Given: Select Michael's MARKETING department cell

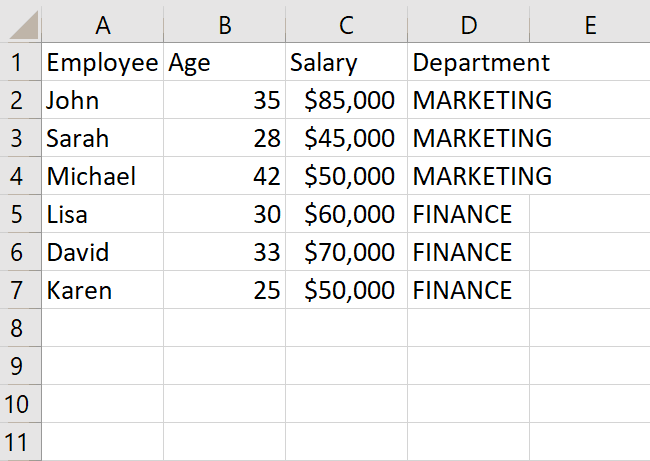Looking at the screenshot, I should pyautogui.click(x=468, y=176).
